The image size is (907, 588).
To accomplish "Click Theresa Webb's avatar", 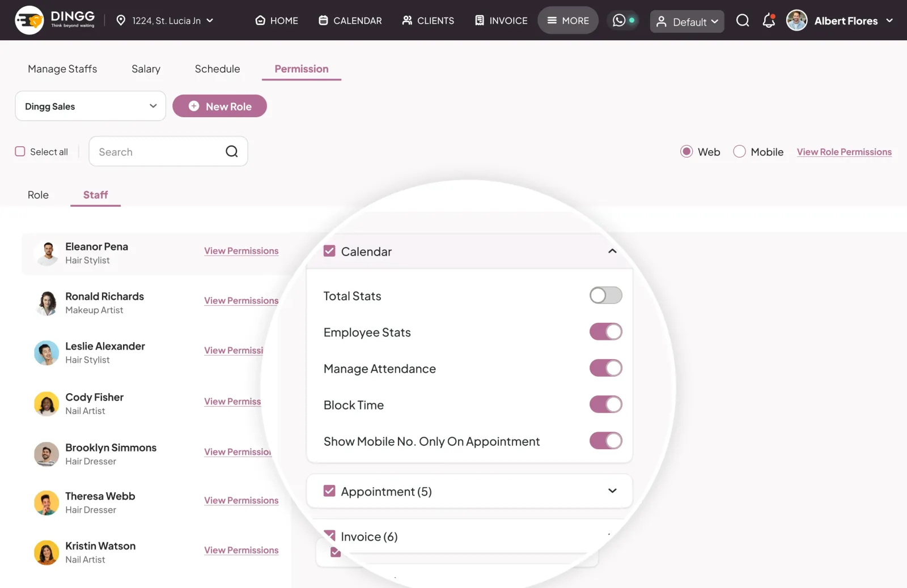I will 46,503.
